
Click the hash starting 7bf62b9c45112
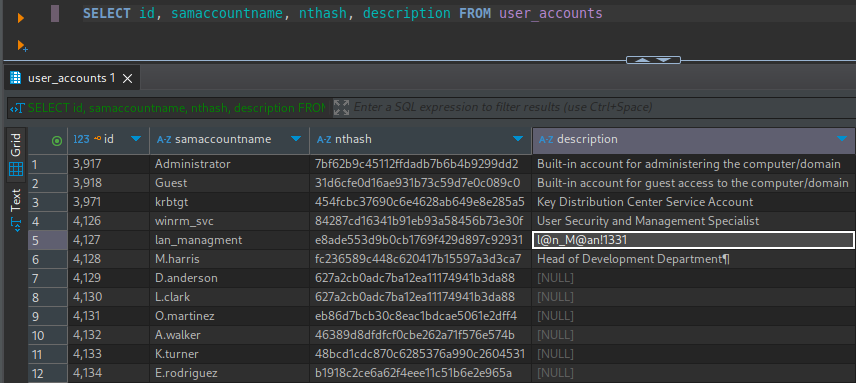tap(420, 164)
